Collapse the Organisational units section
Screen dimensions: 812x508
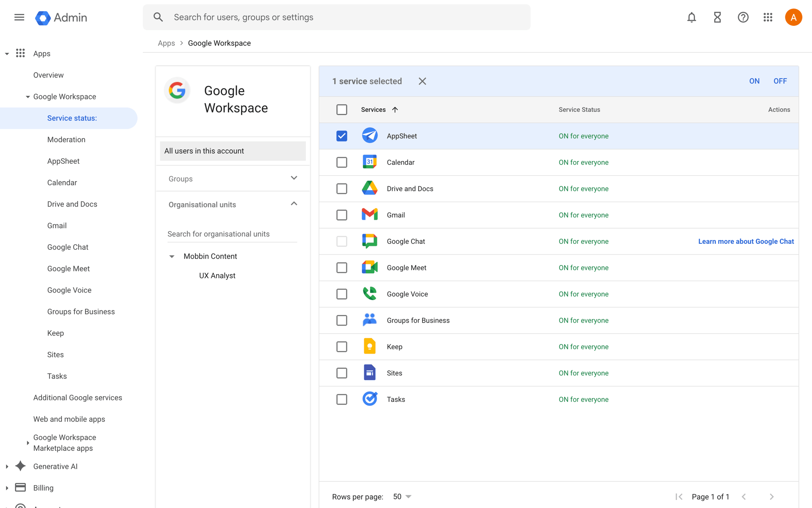click(294, 204)
